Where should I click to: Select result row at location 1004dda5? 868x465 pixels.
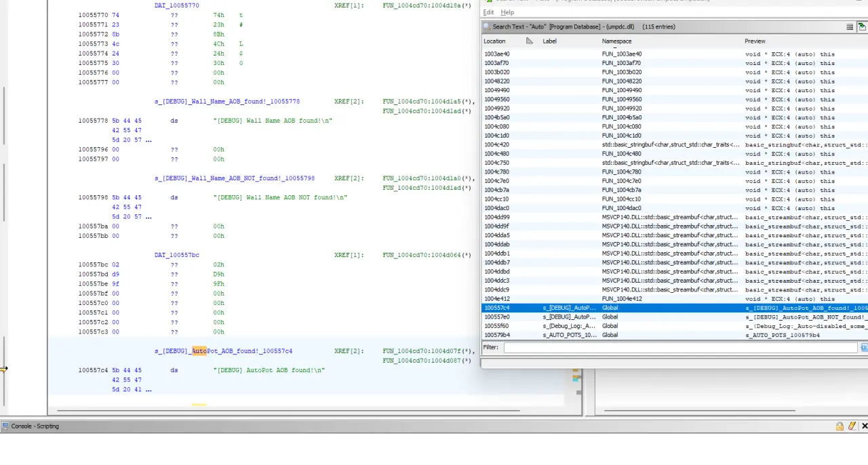(675, 235)
